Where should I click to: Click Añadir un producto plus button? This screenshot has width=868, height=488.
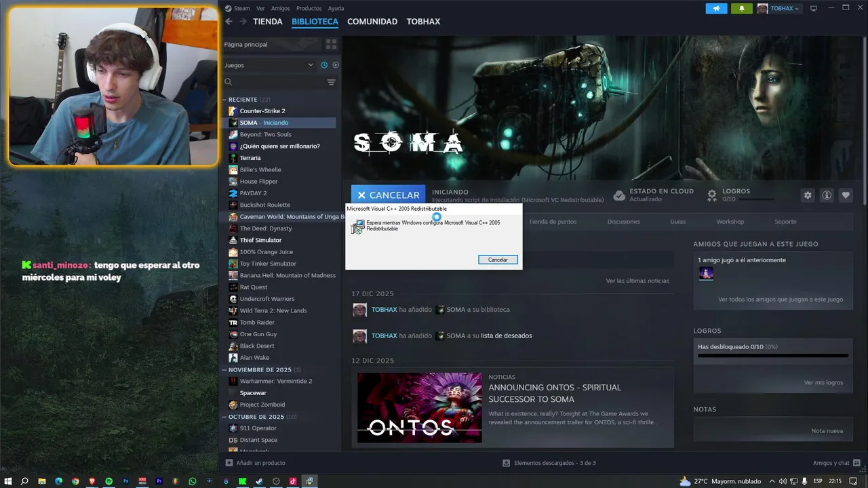click(229, 463)
